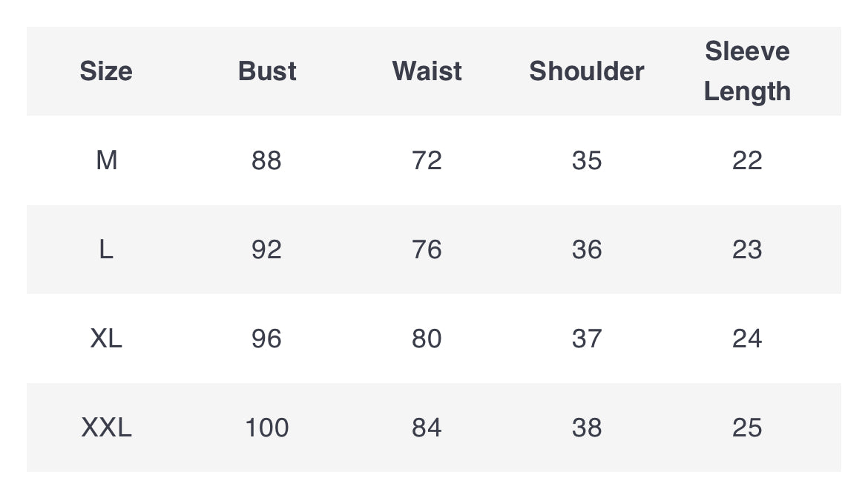Click bust value 88 for M
The width and height of the screenshot is (868, 504).
267,160
